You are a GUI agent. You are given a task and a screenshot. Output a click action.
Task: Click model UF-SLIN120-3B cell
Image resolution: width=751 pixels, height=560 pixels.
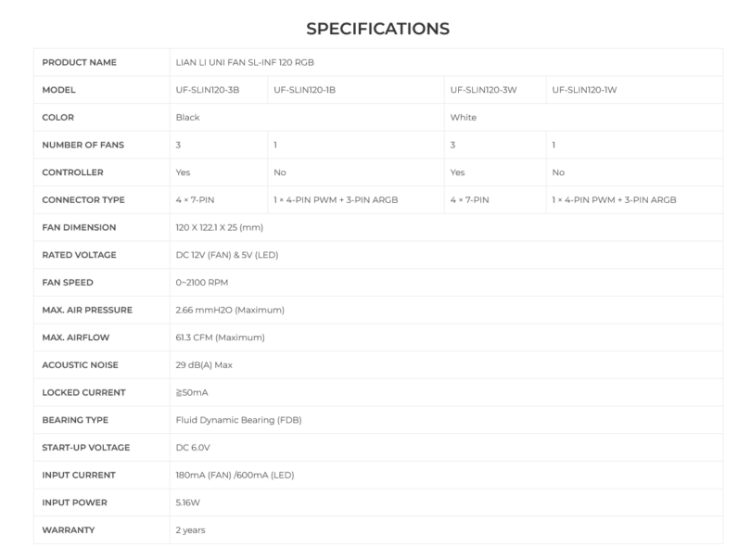[x=207, y=90]
